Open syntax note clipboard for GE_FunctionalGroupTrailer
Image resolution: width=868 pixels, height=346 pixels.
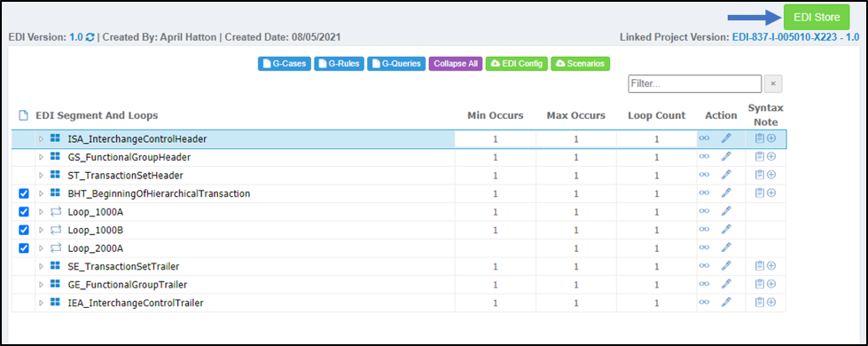coord(760,284)
